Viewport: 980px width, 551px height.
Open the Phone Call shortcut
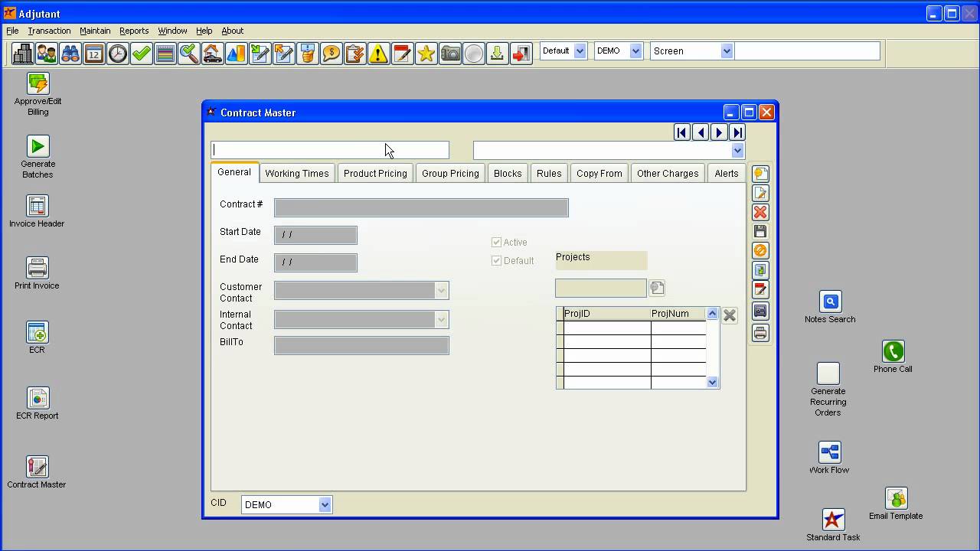[x=893, y=357]
